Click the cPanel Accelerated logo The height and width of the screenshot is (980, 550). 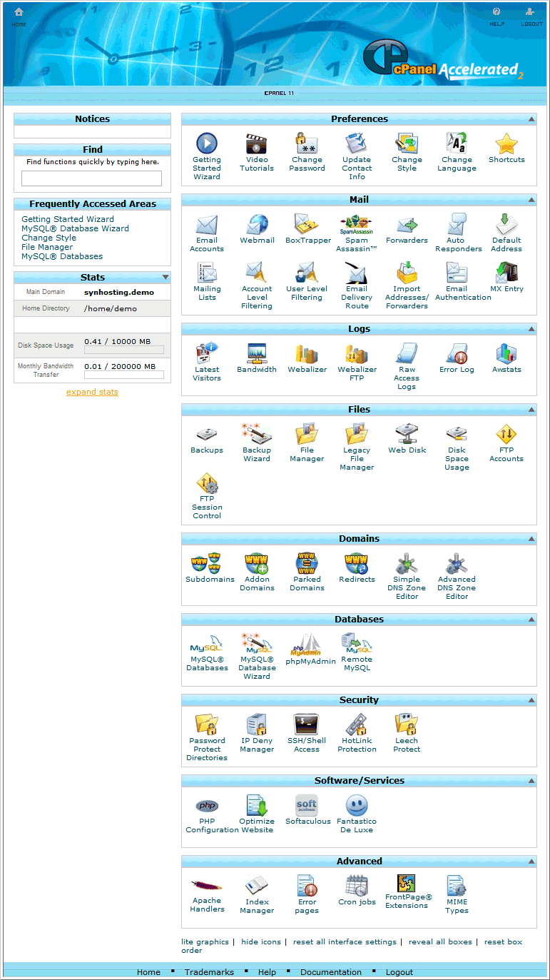pos(443,58)
